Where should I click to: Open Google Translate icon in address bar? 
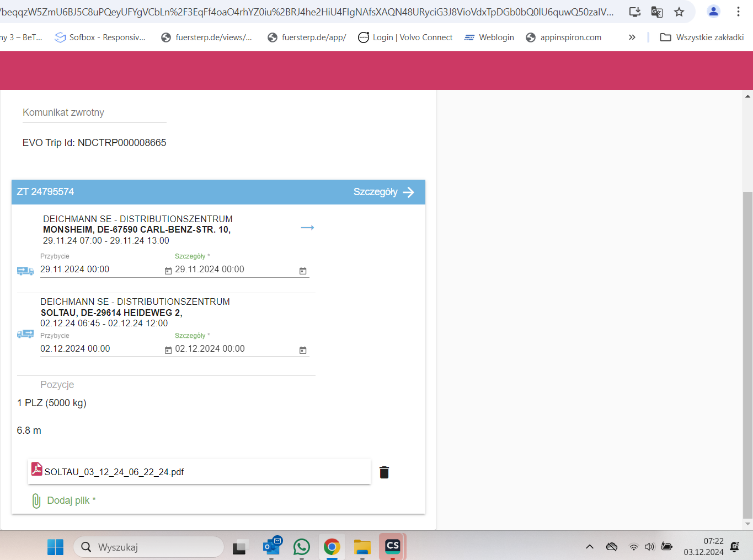(657, 12)
